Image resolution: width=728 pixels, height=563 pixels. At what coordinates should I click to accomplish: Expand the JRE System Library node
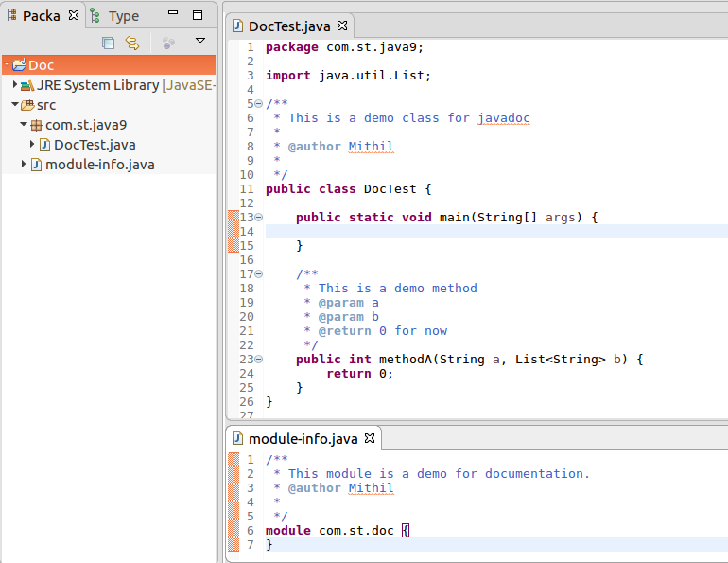point(15,85)
